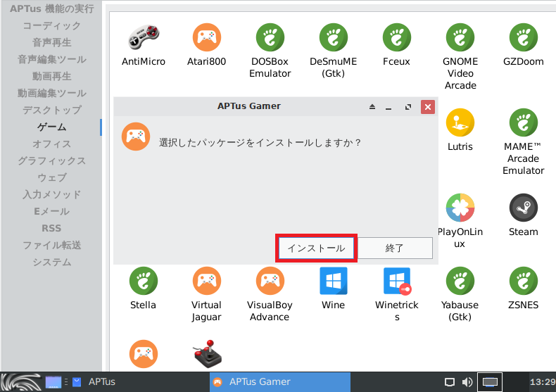Click the workspace pager on the taskbar
The width and height of the screenshot is (556, 392).
pyautogui.click(x=53, y=382)
